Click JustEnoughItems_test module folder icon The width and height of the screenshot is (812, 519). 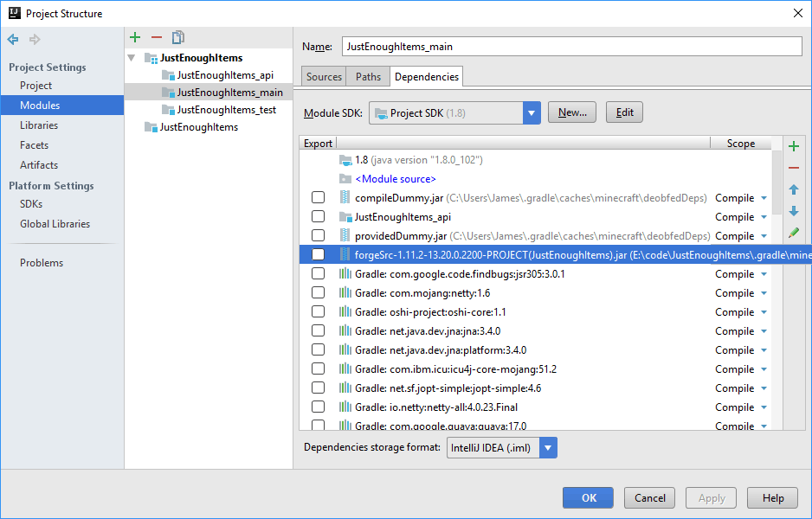click(168, 110)
